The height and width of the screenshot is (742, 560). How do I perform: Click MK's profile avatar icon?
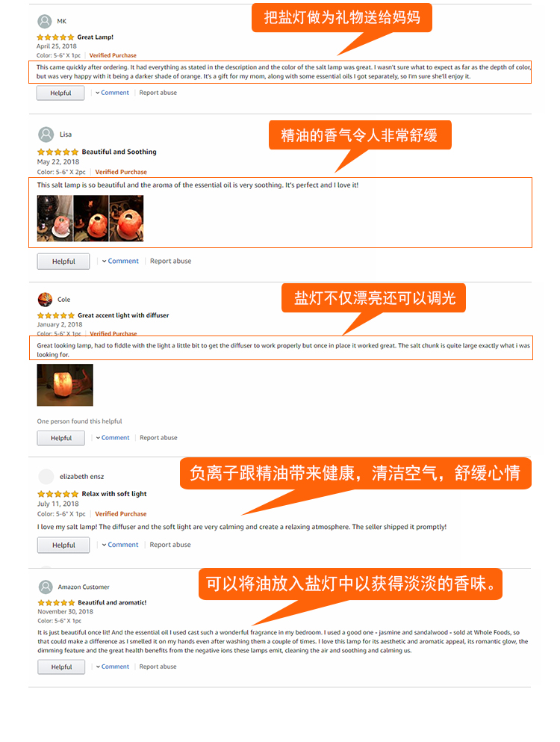pyautogui.click(x=45, y=21)
